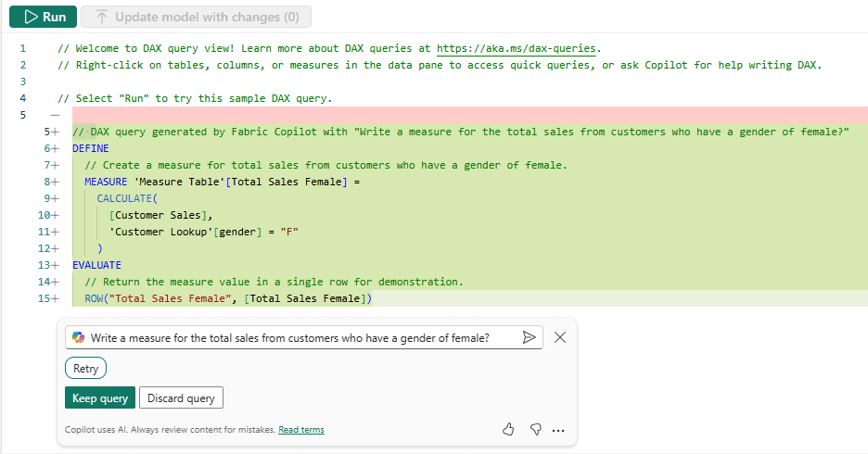This screenshot has width=868, height=454.
Task: Click line number 4 in the gutter
Action: [22, 98]
